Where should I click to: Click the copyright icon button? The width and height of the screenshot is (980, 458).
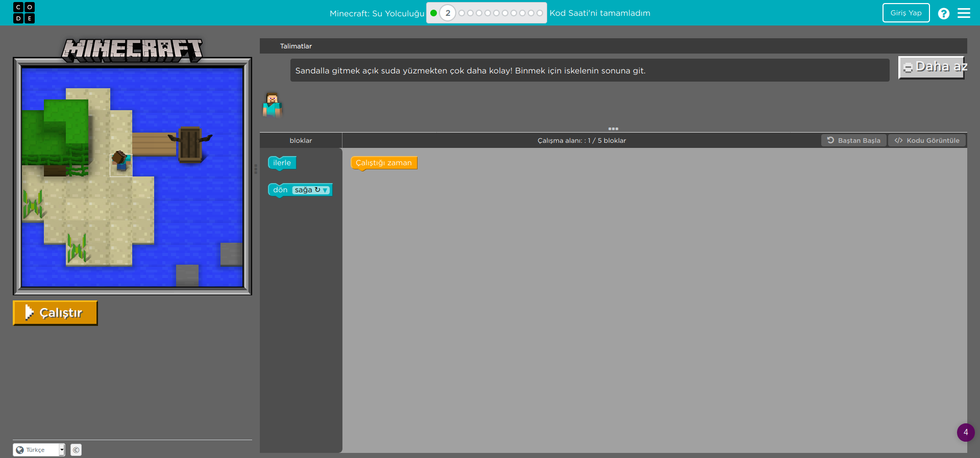click(76, 450)
